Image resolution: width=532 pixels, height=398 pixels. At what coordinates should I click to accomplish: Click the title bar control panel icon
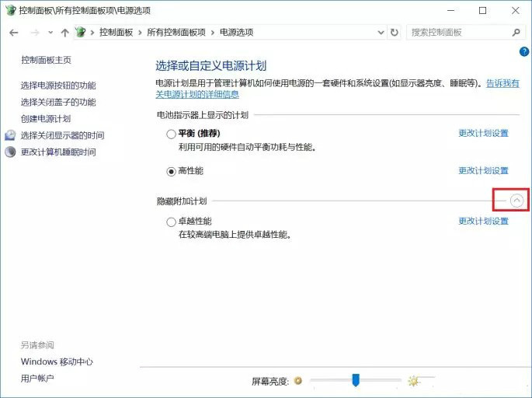point(11,10)
